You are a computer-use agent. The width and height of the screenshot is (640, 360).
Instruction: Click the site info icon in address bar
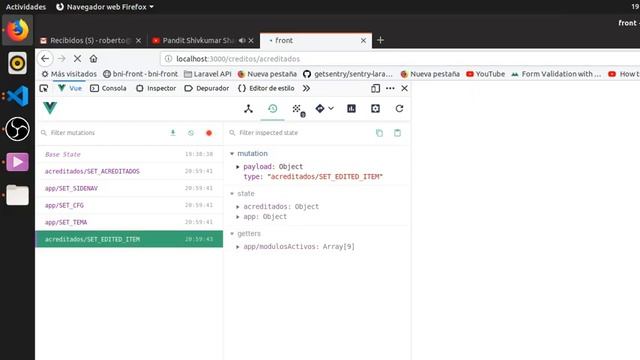click(x=168, y=59)
